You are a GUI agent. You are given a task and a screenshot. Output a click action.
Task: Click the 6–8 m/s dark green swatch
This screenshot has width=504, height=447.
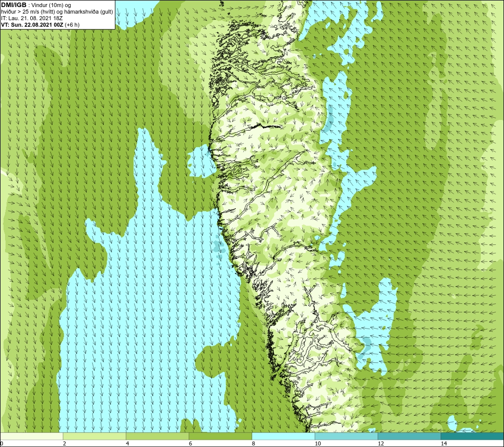coord(221,436)
